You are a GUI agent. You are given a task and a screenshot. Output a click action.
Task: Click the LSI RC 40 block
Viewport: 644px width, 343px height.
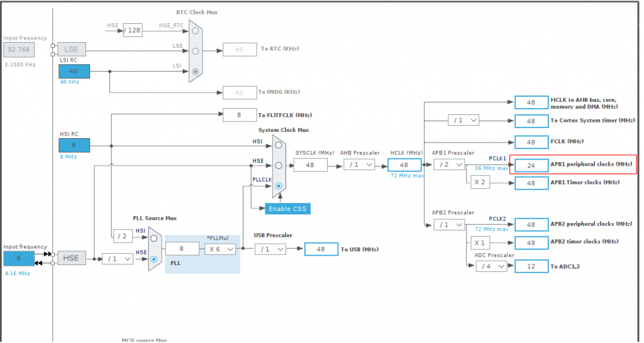[74, 72]
